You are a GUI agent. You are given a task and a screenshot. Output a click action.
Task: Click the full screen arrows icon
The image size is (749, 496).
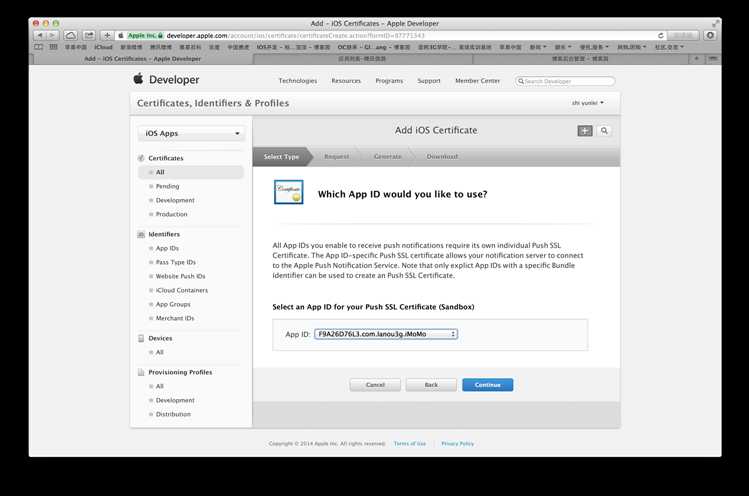tap(715, 23)
